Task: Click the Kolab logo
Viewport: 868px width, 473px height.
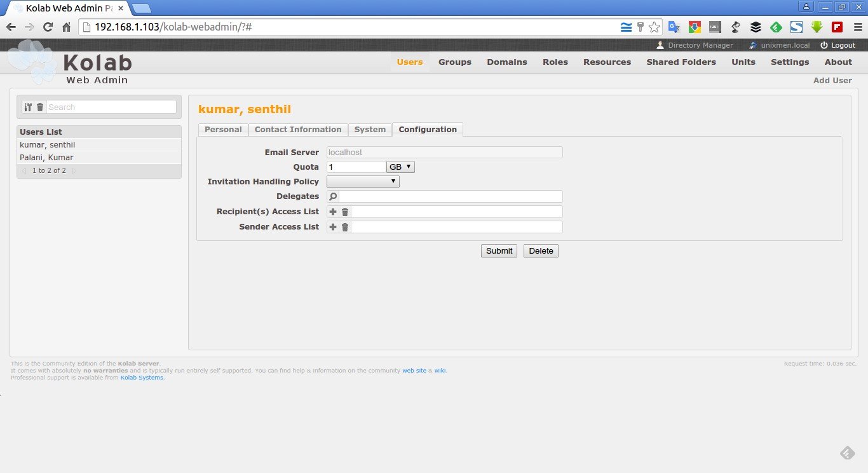Action: [70, 62]
